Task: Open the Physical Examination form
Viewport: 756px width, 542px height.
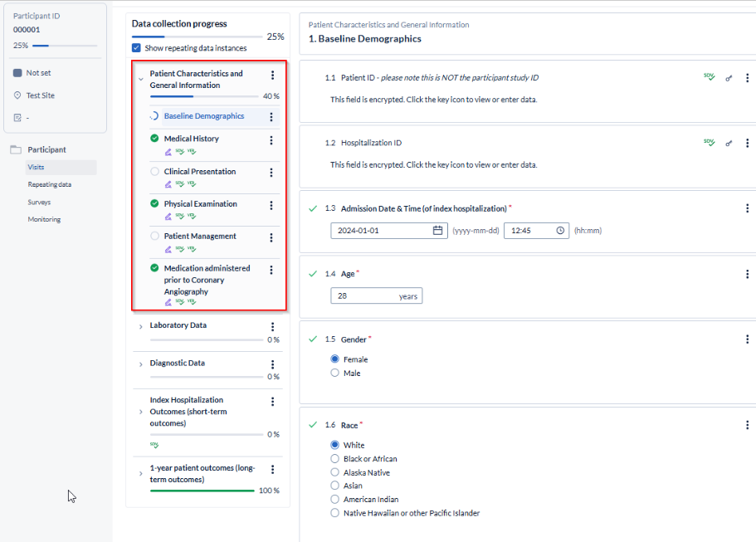Action: 201,204
